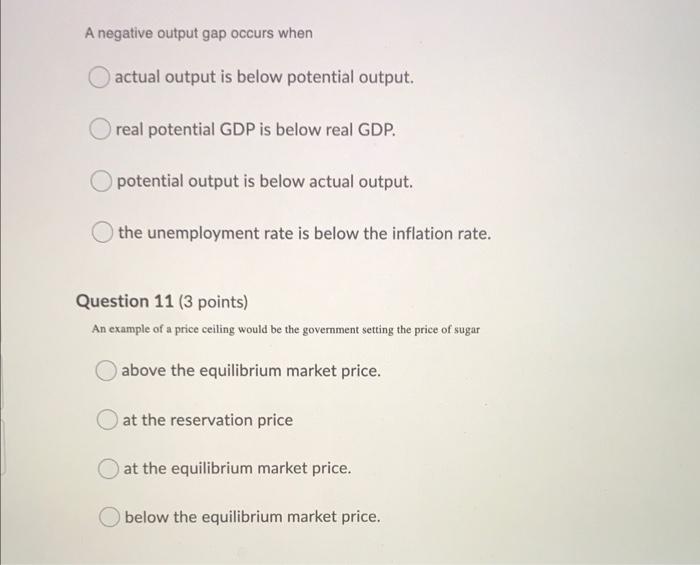The height and width of the screenshot is (565, 700).
Task: Click the 'A negative output gap occurs when' prompt
Action: [198, 33]
